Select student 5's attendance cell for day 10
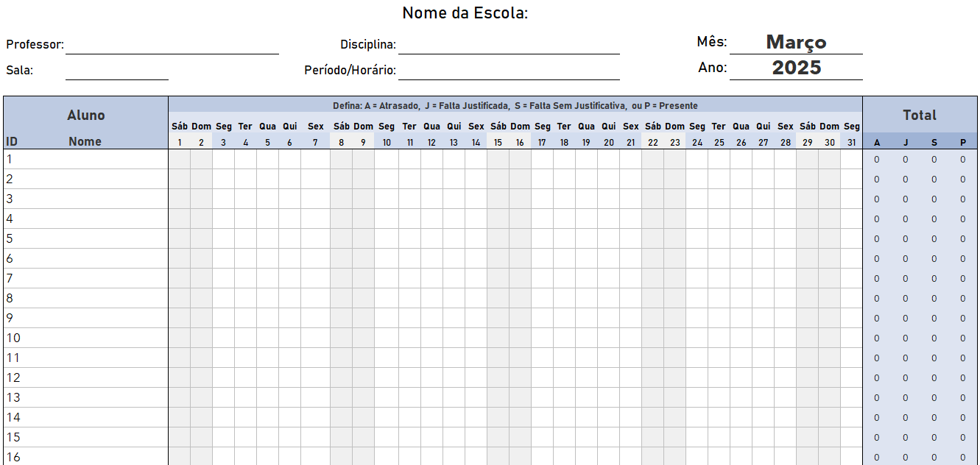Viewport: 980px width, 465px height. click(x=386, y=238)
